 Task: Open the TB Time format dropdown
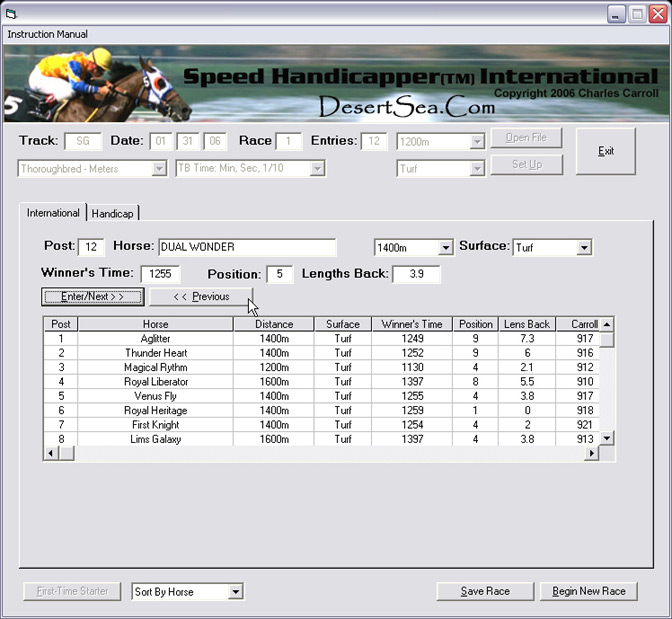tap(317, 168)
